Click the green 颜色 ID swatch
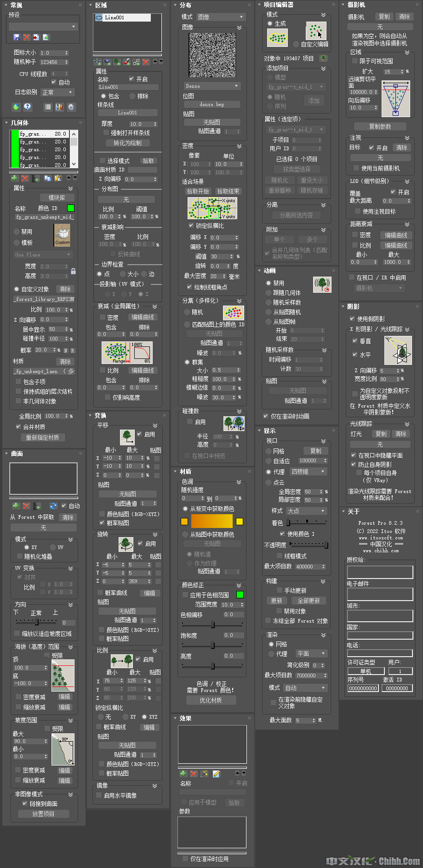The height and width of the screenshot is (868, 423). (71, 208)
